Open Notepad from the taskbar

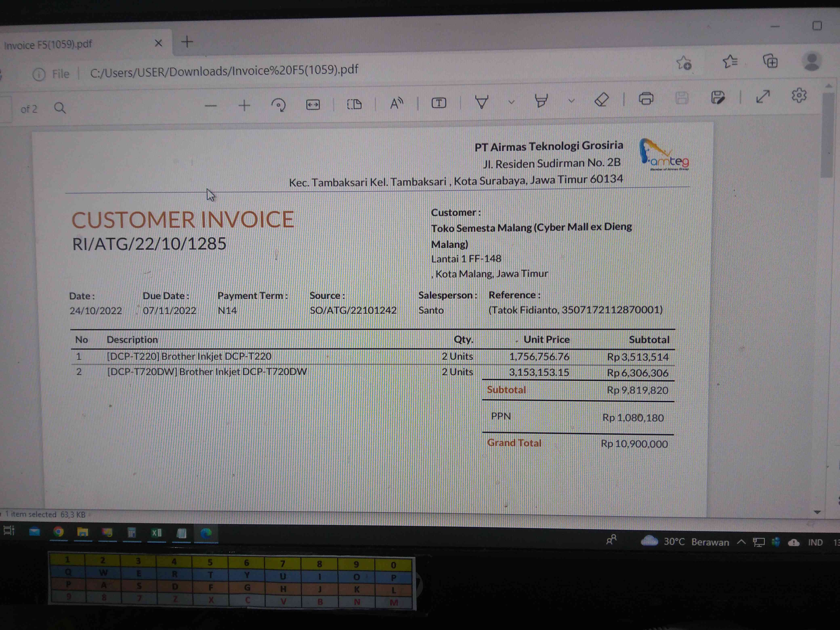pos(182,533)
